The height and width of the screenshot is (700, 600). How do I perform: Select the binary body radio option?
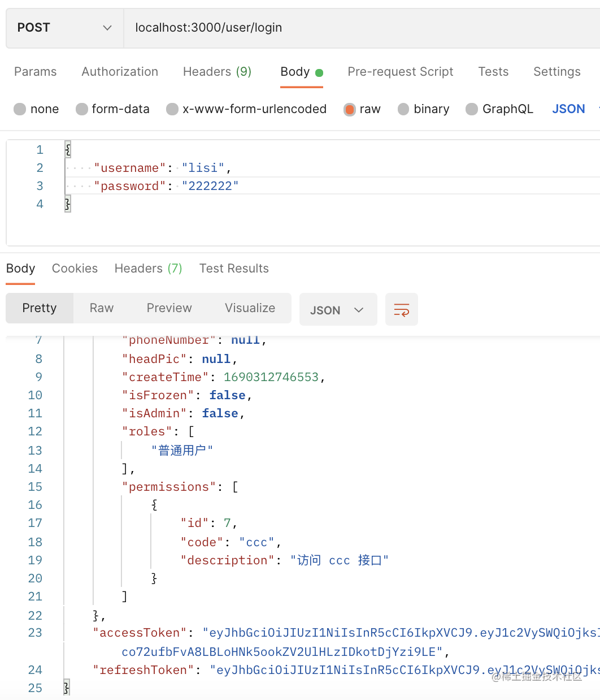click(403, 109)
